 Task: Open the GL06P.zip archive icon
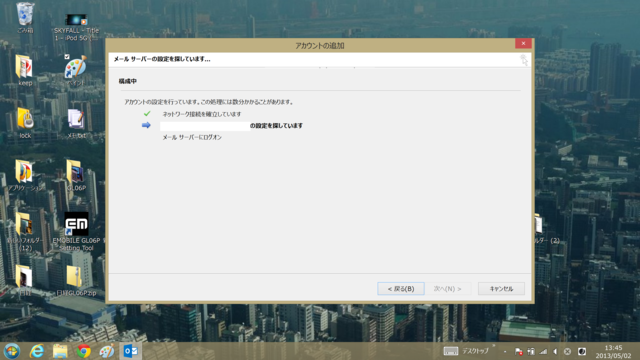[x=76, y=281]
